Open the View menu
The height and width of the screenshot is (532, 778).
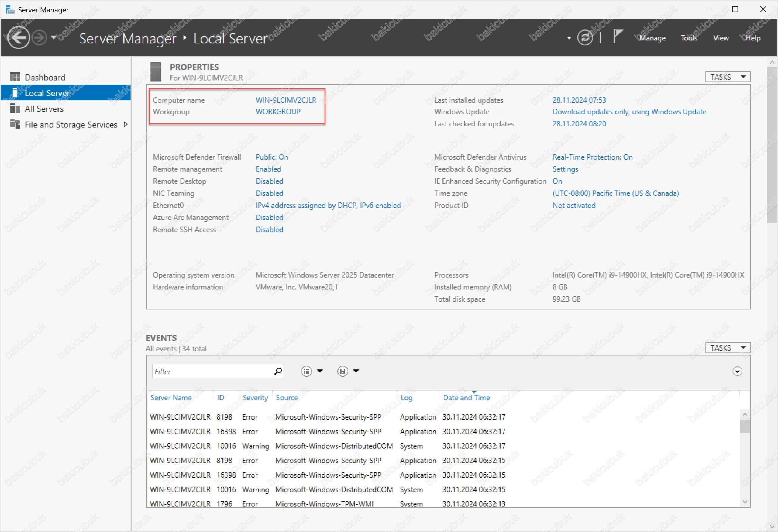point(721,38)
